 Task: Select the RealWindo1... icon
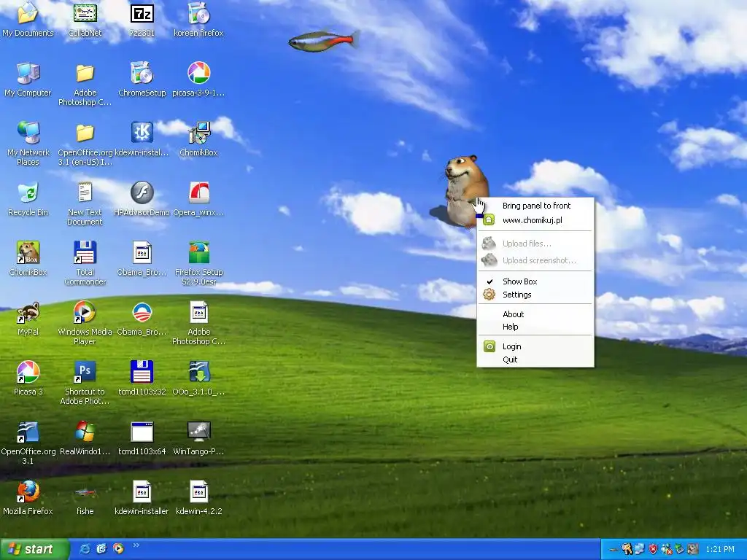point(85,438)
